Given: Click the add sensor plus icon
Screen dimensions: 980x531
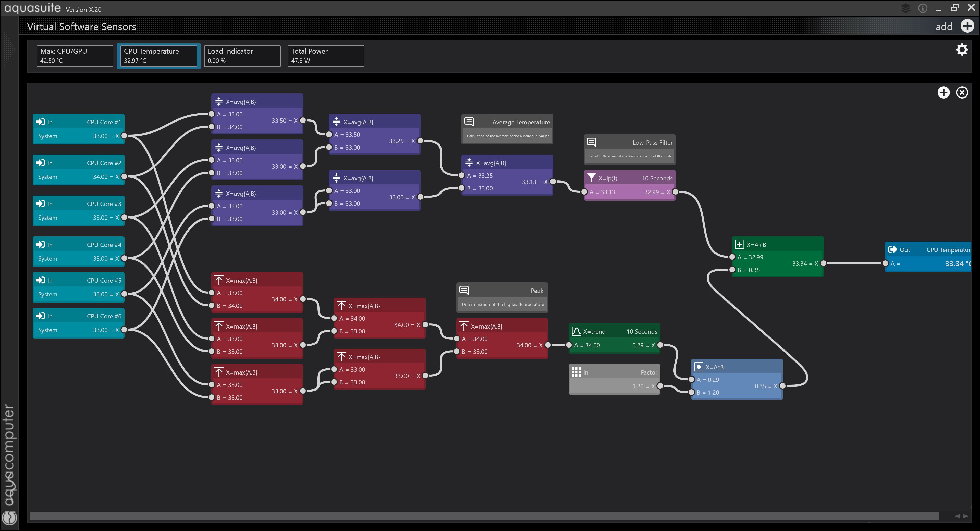Looking at the screenshot, I should [967, 26].
